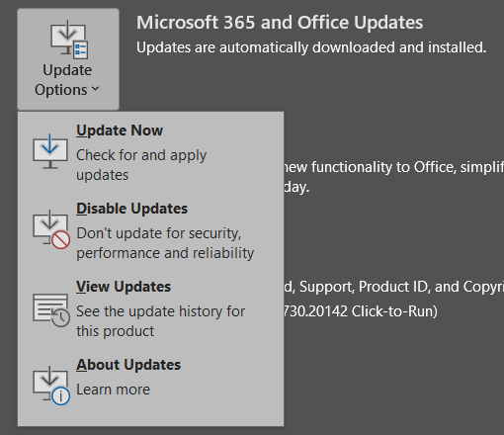504x435 pixels.
Task: Click the Update Options monitor icon
Action: pyautogui.click(x=69, y=40)
